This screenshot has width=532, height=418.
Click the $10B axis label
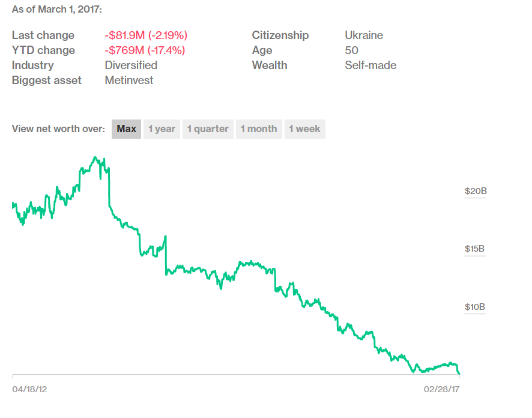(475, 307)
